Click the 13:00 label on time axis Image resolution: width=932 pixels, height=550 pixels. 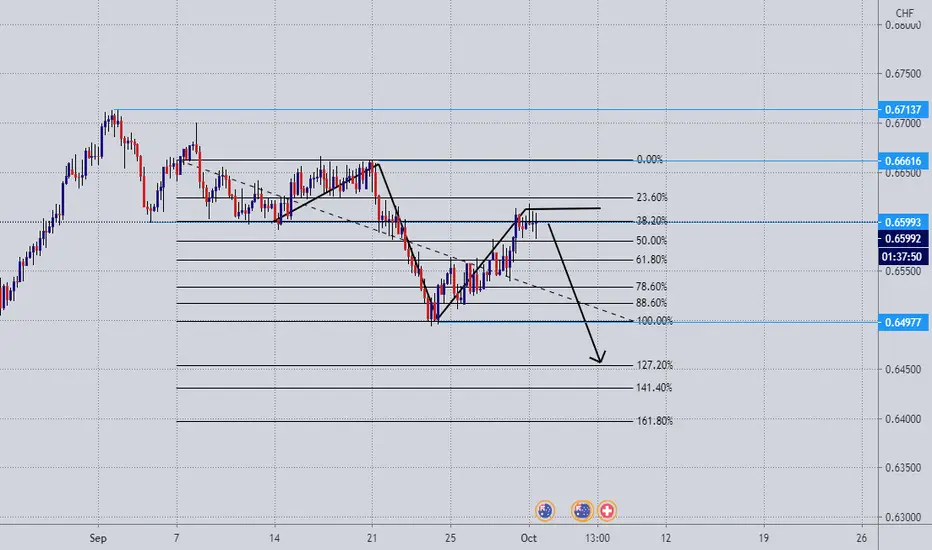(597, 538)
